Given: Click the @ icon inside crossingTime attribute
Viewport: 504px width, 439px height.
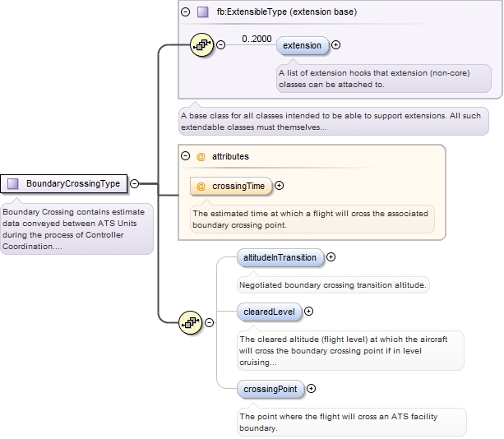Looking at the screenshot, I should (201, 187).
